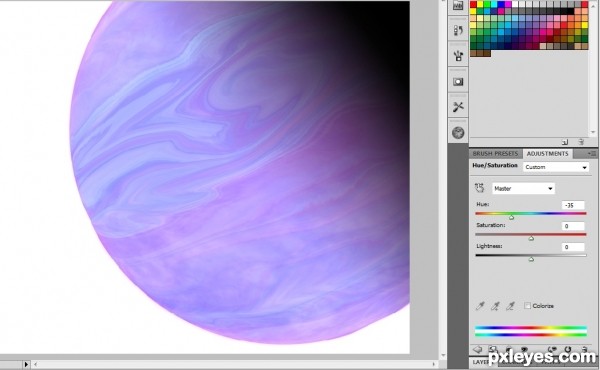The image size is (600, 370).
Task: Open the Brush panel icon with brushes in a cup
Action: click(458, 56)
